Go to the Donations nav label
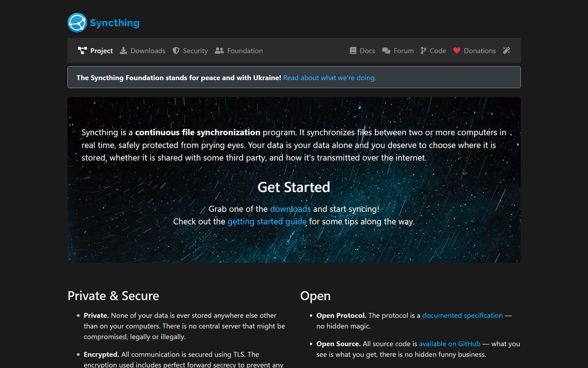 pos(480,51)
